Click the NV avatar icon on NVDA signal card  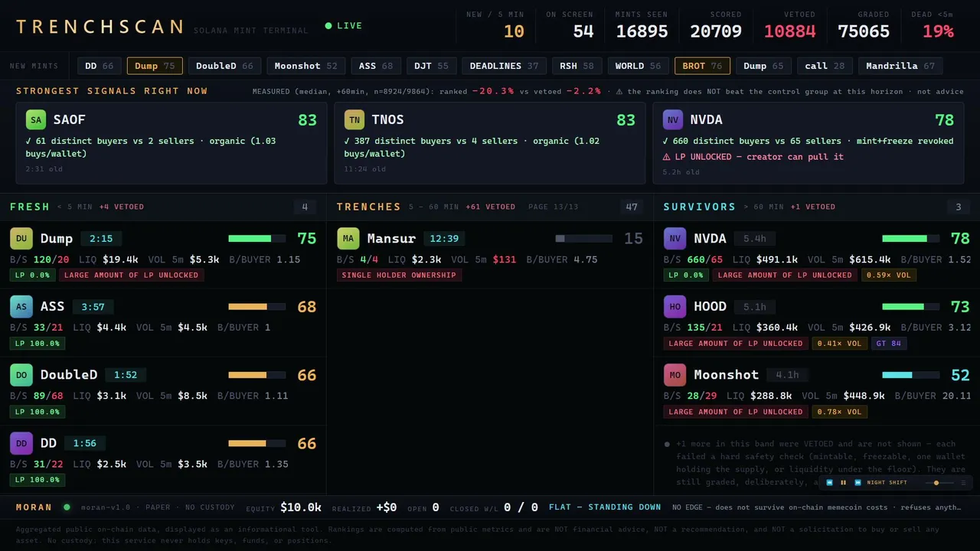[673, 119]
